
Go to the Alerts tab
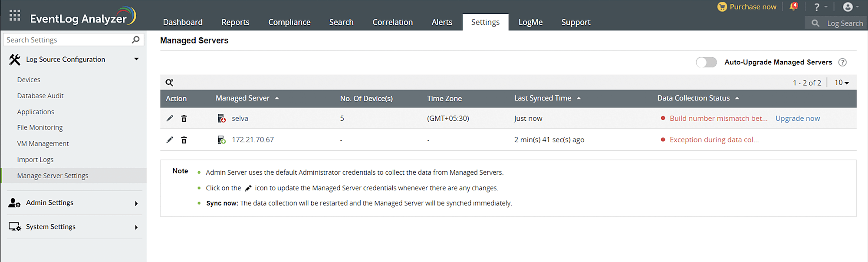click(x=442, y=22)
